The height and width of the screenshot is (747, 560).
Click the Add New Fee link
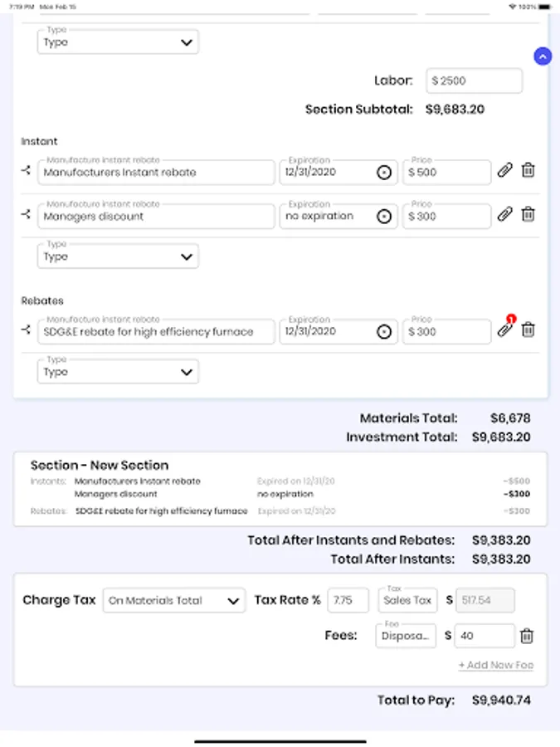pos(495,665)
